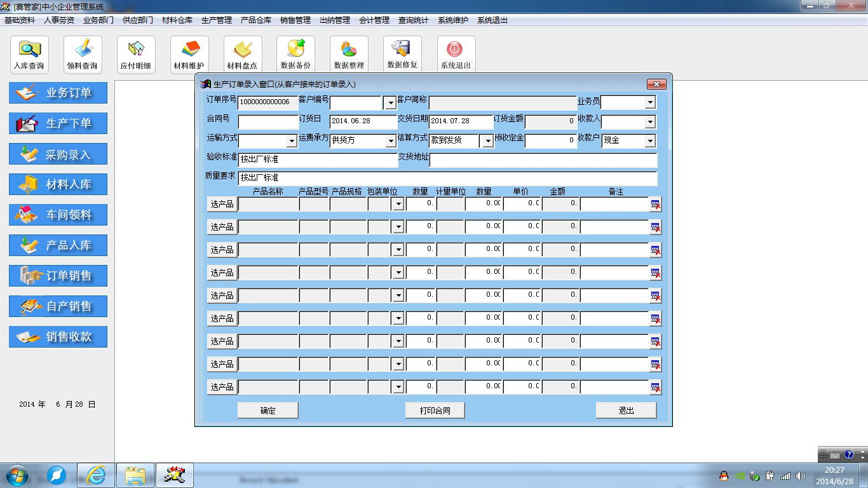Click the 确定 button

pos(268,410)
